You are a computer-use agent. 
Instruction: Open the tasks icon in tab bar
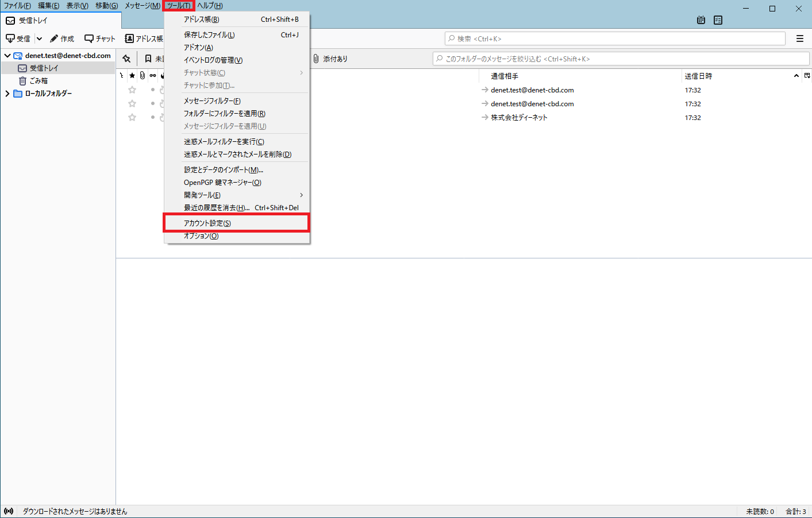pyautogui.click(x=718, y=20)
